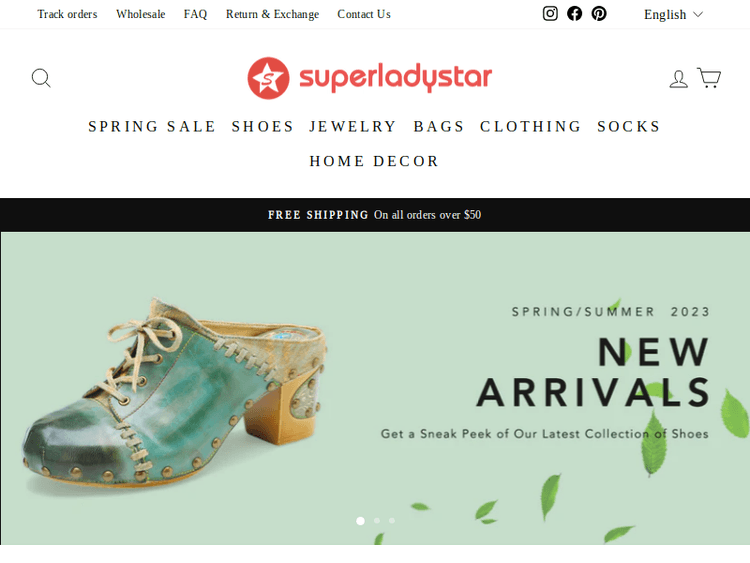
Task: Open the Instagram social icon
Action: coord(550,13)
